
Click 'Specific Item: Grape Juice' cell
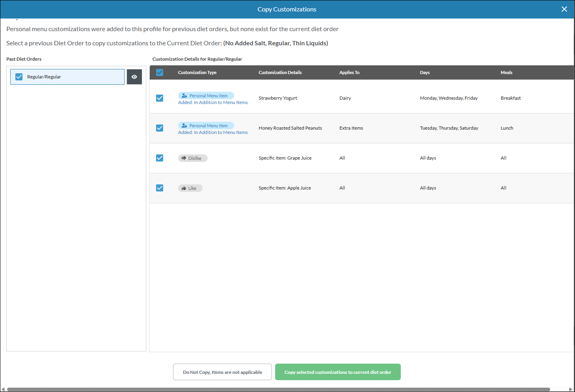285,158
